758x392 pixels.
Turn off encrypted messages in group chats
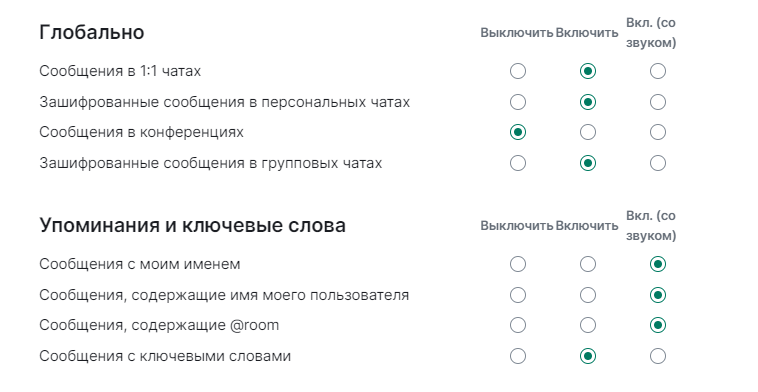(518, 163)
